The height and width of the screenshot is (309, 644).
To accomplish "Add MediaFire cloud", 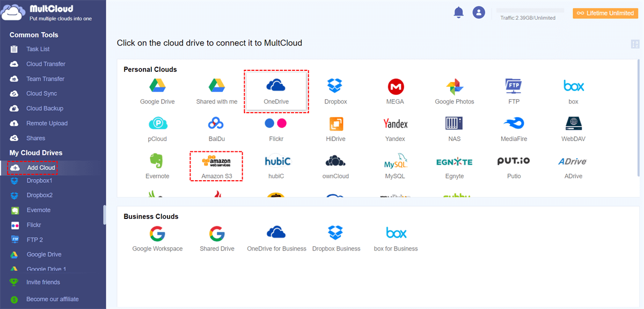I will click(x=514, y=129).
